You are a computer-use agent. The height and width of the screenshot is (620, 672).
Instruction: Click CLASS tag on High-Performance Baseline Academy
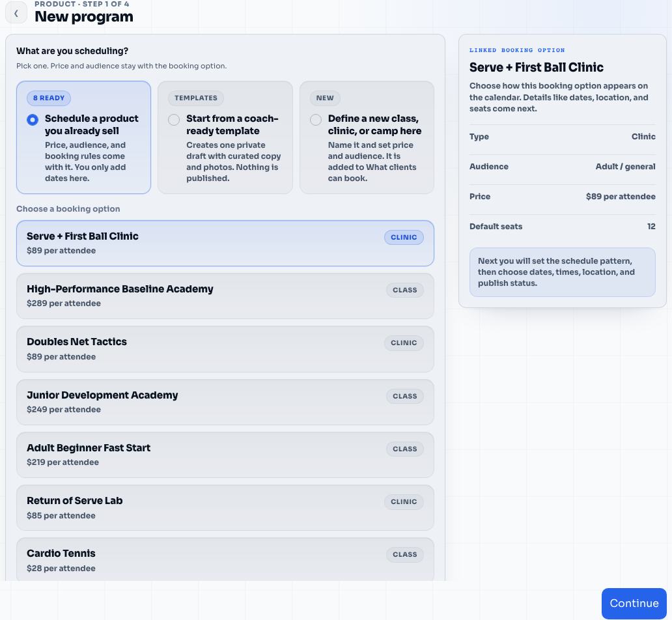pos(404,290)
